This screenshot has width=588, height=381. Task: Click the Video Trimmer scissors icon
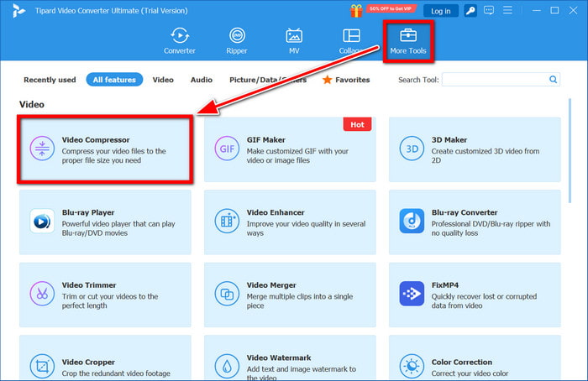coord(42,294)
